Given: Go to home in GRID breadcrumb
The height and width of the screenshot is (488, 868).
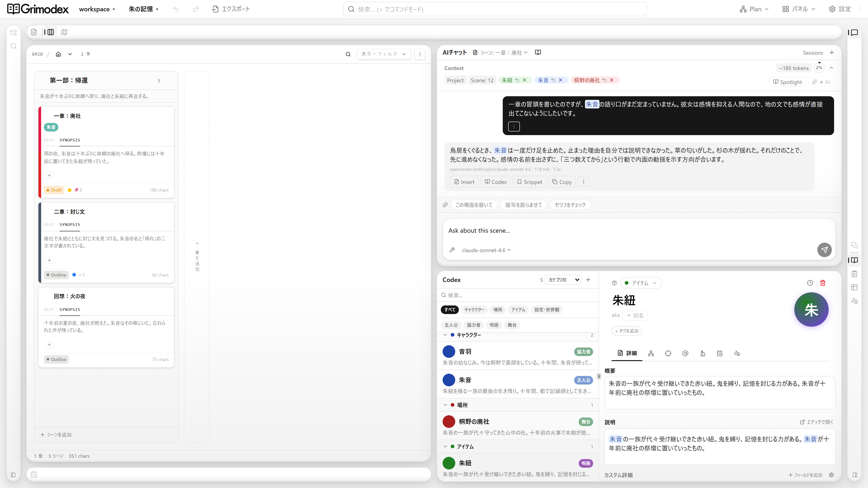Looking at the screenshot, I should [x=58, y=54].
